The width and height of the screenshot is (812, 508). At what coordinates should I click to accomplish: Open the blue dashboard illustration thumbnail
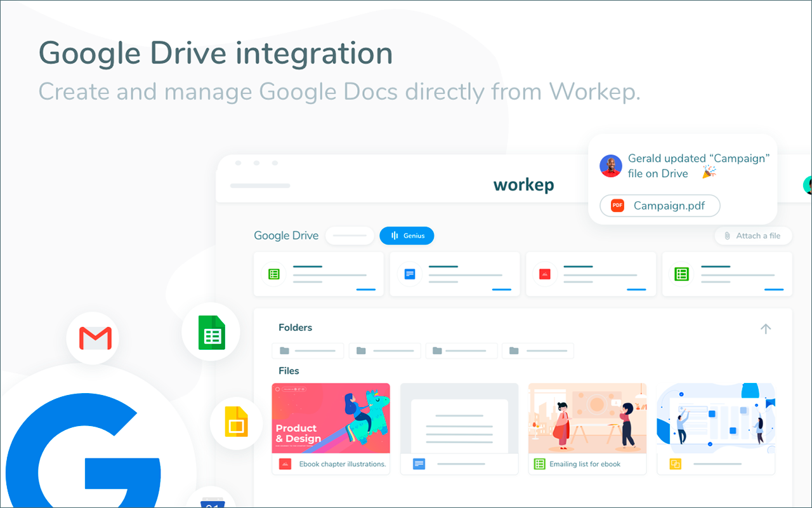point(716,418)
